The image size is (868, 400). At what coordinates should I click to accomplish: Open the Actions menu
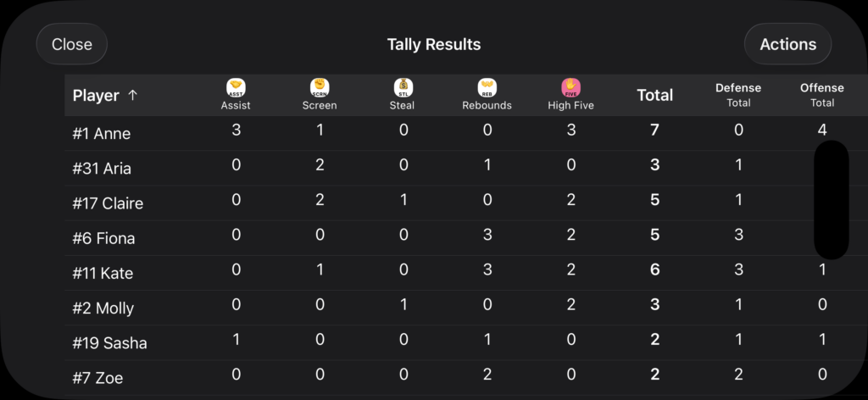pos(787,45)
